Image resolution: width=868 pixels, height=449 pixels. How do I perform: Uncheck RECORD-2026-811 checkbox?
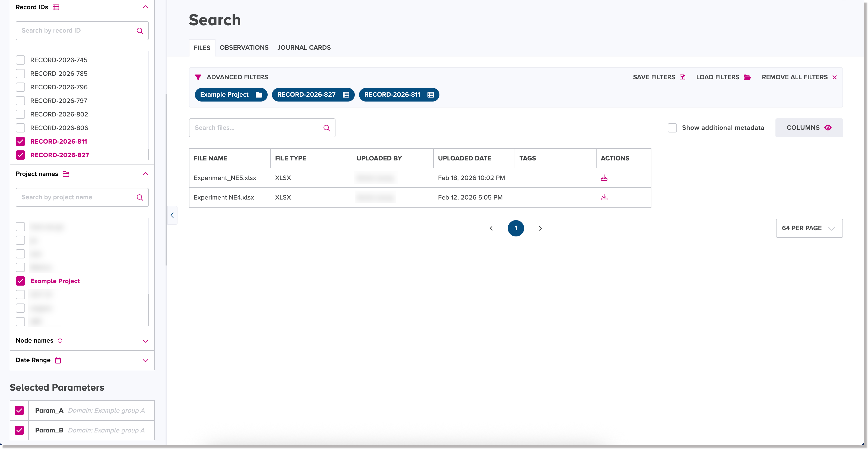pyautogui.click(x=20, y=142)
